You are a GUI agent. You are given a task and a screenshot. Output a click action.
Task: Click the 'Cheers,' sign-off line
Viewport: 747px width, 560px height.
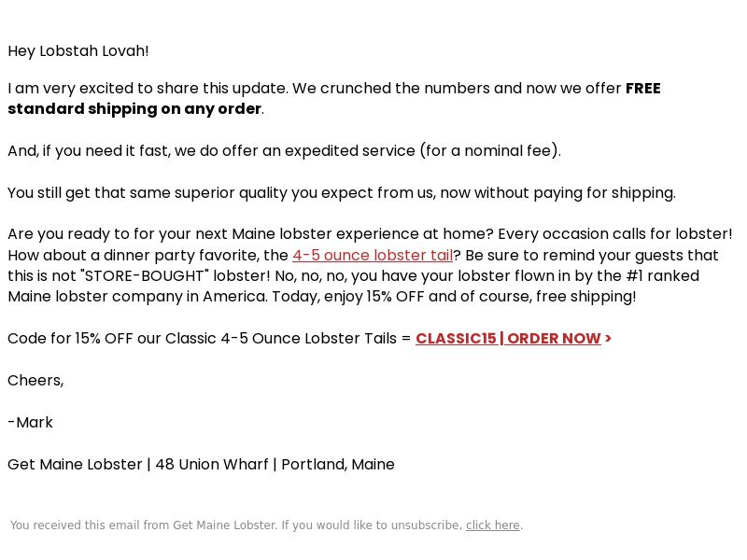(x=35, y=381)
